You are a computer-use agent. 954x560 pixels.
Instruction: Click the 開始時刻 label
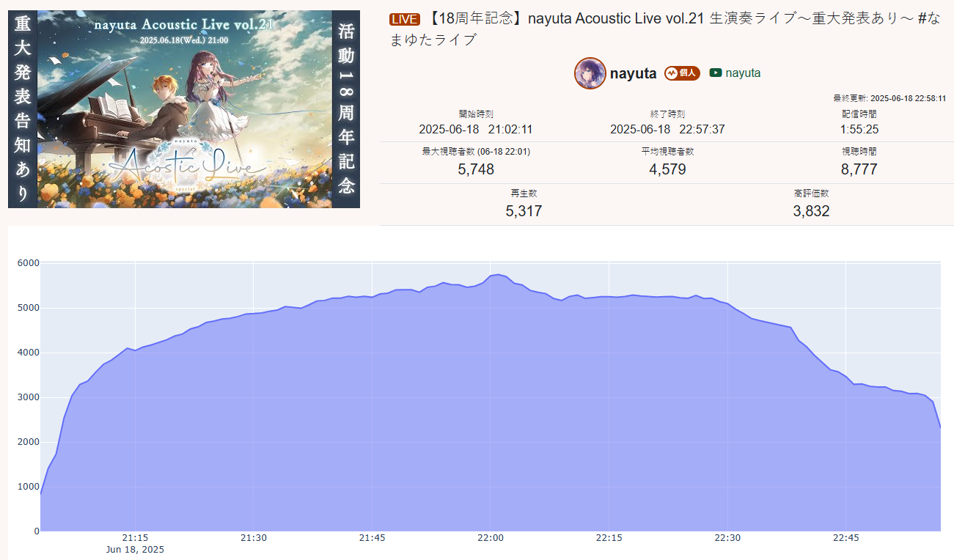click(x=475, y=114)
